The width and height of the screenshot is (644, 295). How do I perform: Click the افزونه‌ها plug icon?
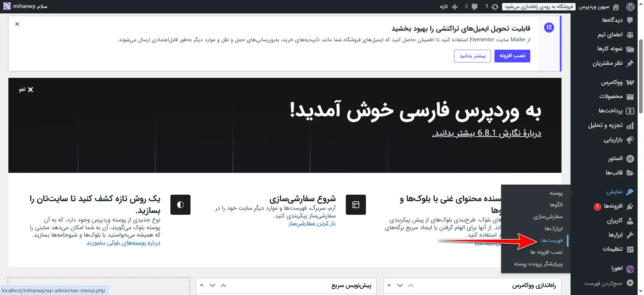[630, 206]
